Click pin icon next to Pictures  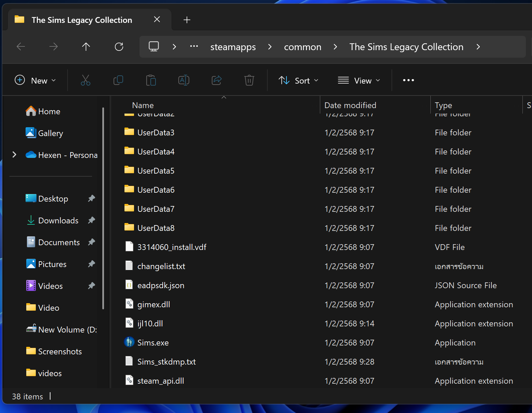pos(91,264)
